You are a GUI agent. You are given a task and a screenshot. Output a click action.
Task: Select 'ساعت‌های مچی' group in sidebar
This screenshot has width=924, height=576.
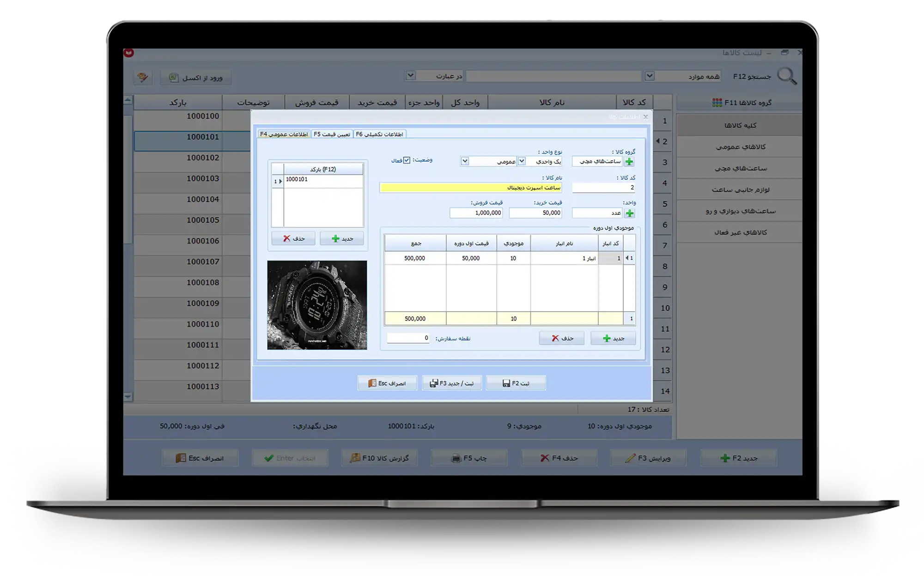click(740, 168)
